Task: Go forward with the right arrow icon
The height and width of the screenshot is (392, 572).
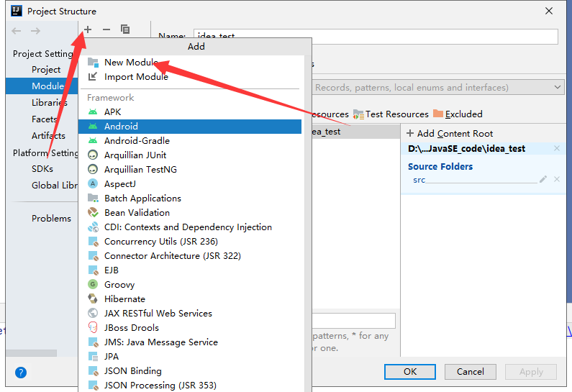Action: pos(35,31)
